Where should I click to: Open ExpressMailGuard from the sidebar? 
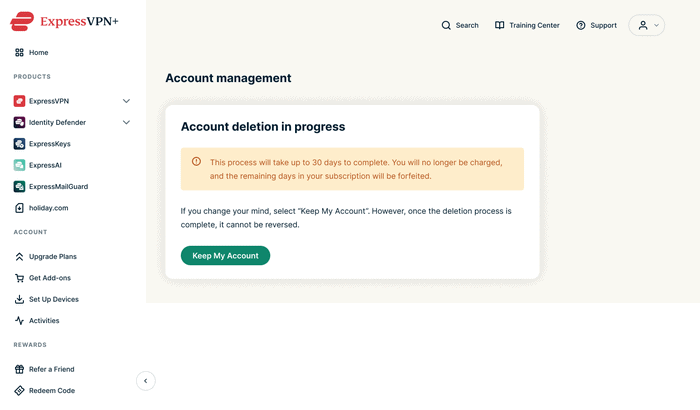click(58, 187)
